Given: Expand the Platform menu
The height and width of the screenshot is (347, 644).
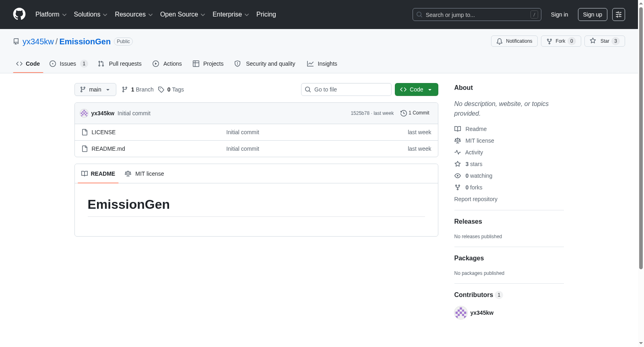Looking at the screenshot, I should (x=51, y=15).
